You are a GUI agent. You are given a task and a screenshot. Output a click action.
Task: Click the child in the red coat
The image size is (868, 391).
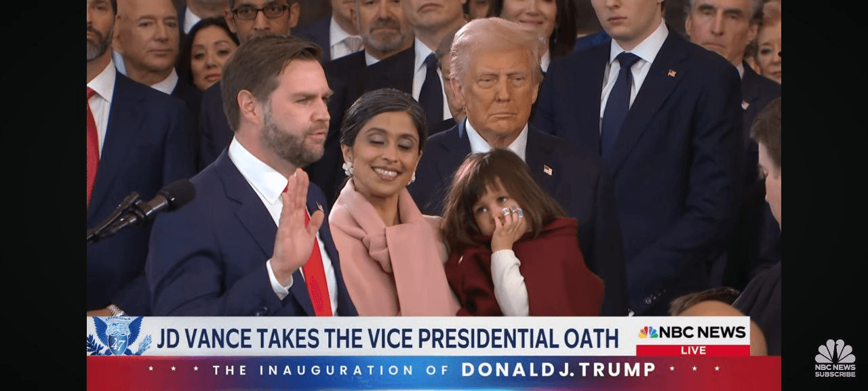coord(515,238)
